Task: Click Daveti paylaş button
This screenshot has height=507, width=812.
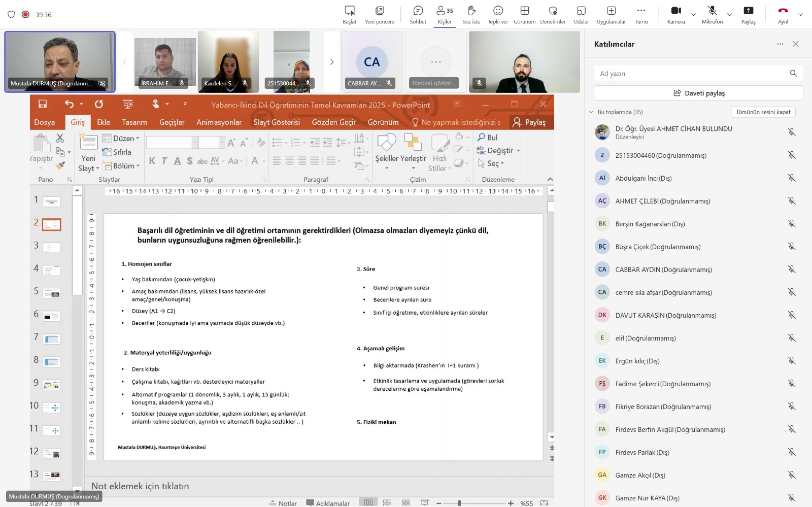Action: pyautogui.click(x=698, y=93)
